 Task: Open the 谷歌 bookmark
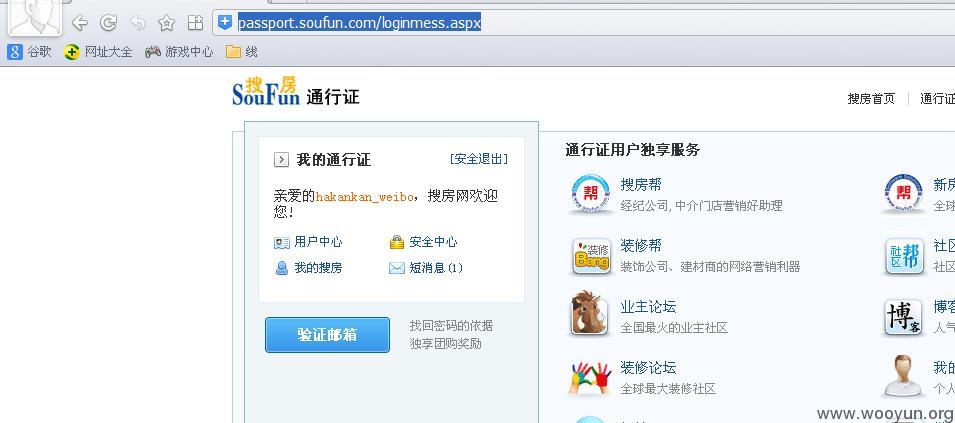pyautogui.click(x=29, y=52)
